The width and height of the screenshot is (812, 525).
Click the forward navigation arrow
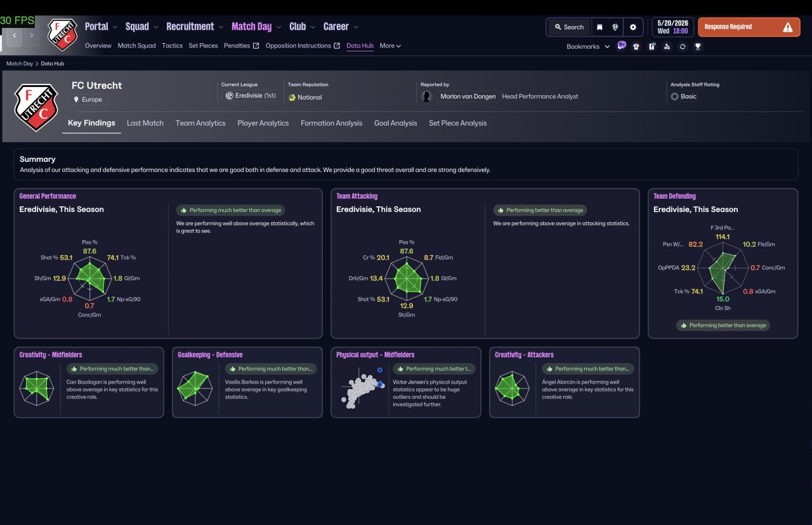click(31, 36)
